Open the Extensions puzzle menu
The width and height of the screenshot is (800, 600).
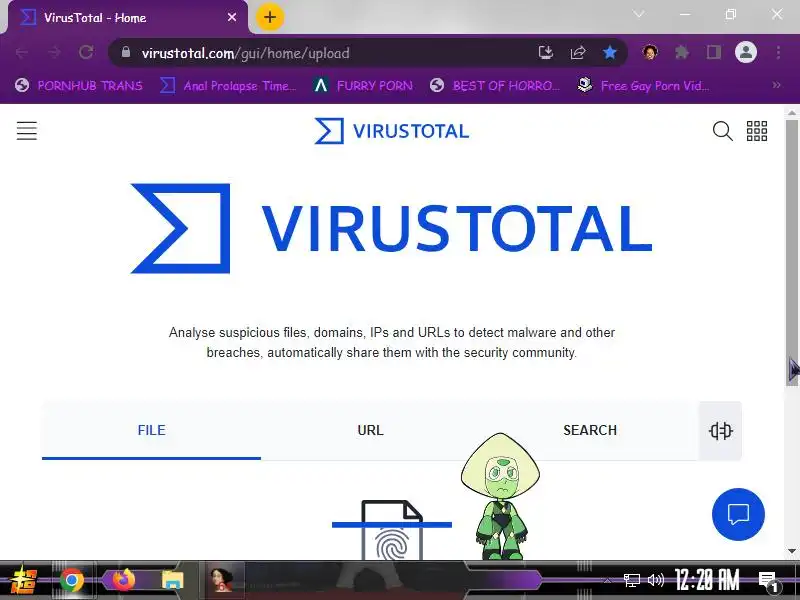(x=682, y=53)
